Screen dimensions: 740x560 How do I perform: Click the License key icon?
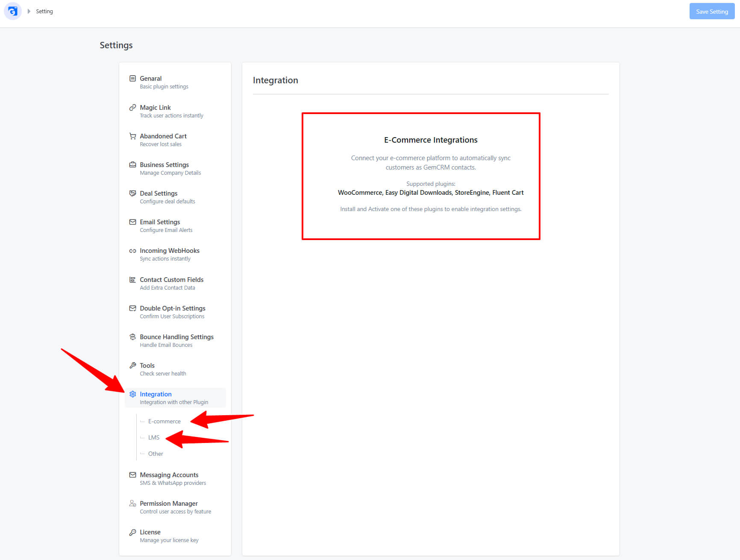click(132, 532)
